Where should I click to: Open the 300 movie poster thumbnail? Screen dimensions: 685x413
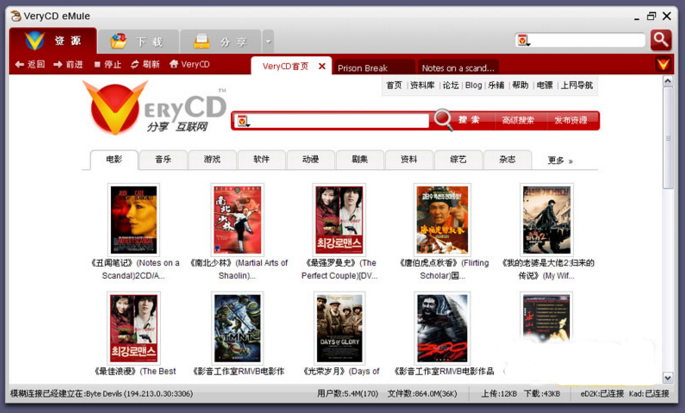(442, 328)
